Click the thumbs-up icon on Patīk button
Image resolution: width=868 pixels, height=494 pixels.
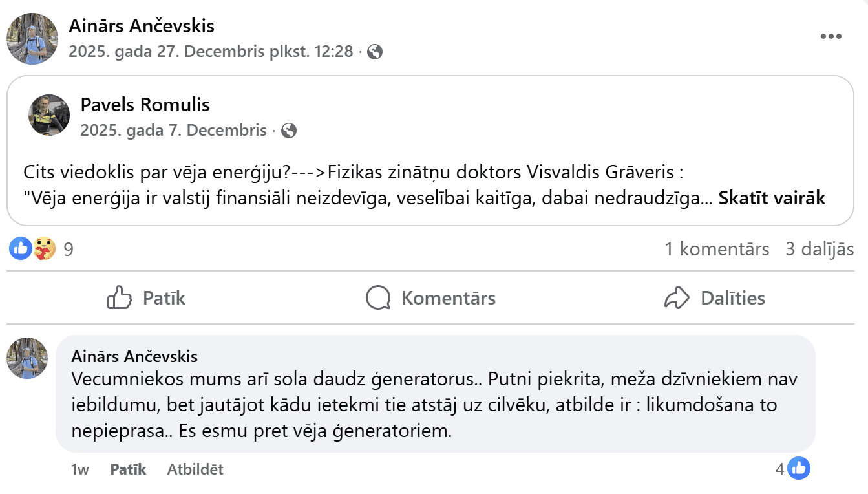pos(120,297)
